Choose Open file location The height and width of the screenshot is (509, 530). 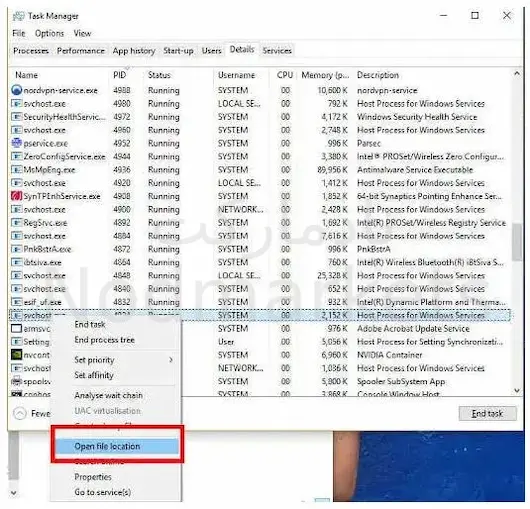[x=117, y=446]
